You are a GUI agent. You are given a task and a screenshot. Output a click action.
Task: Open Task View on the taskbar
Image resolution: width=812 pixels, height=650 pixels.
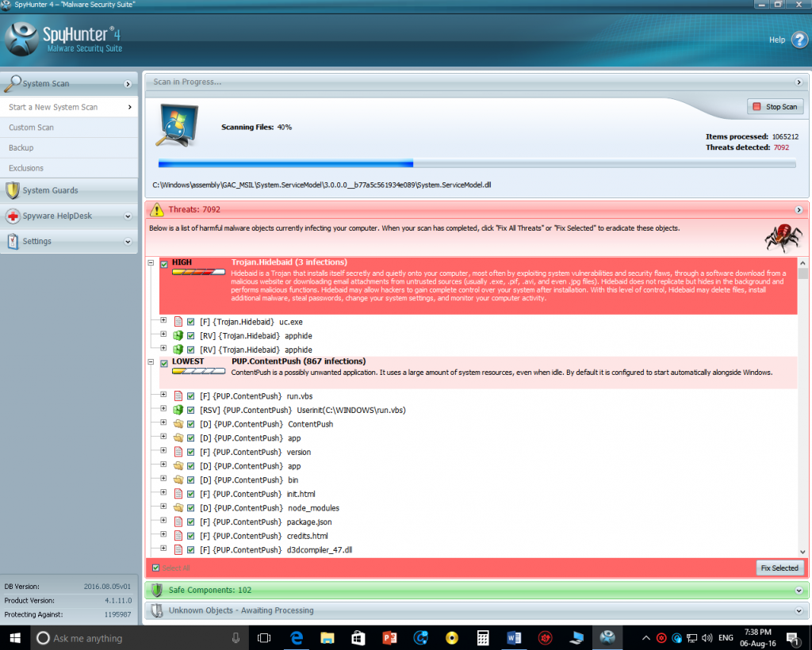[x=264, y=638]
